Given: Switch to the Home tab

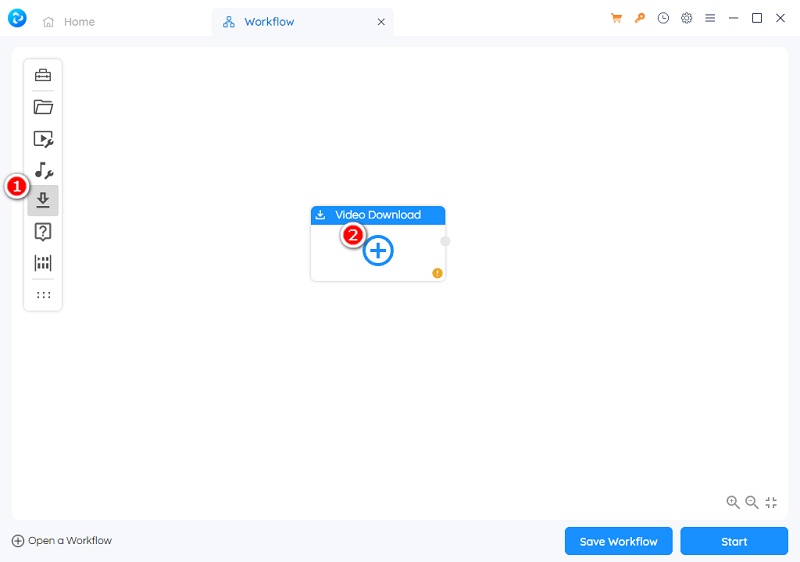Looking at the screenshot, I should (69, 22).
